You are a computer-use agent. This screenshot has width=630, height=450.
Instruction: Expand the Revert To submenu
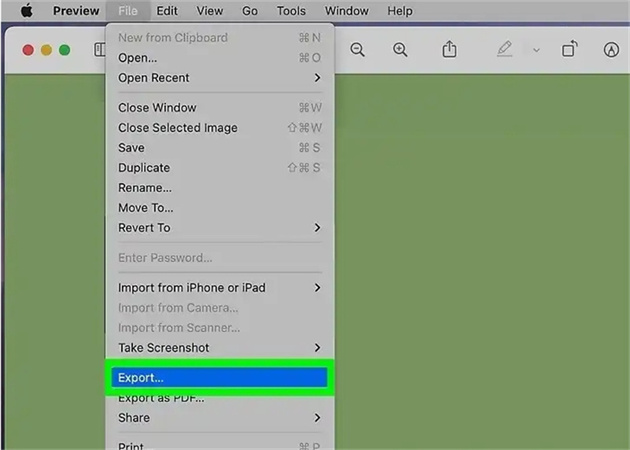pyautogui.click(x=219, y=228)
